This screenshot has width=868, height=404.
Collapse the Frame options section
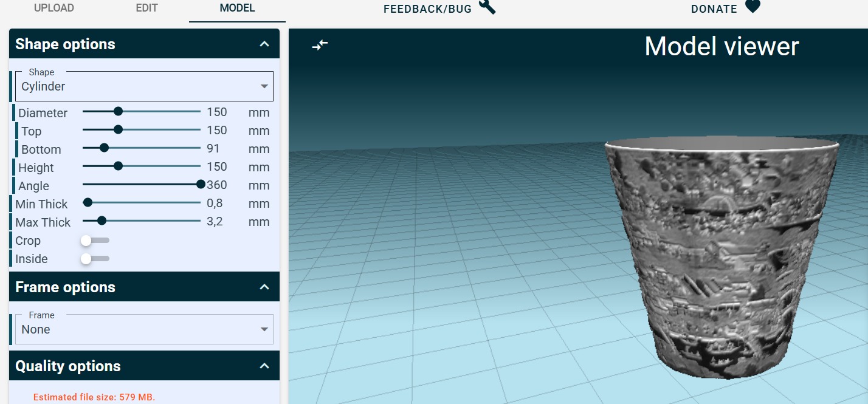point(264,287)
